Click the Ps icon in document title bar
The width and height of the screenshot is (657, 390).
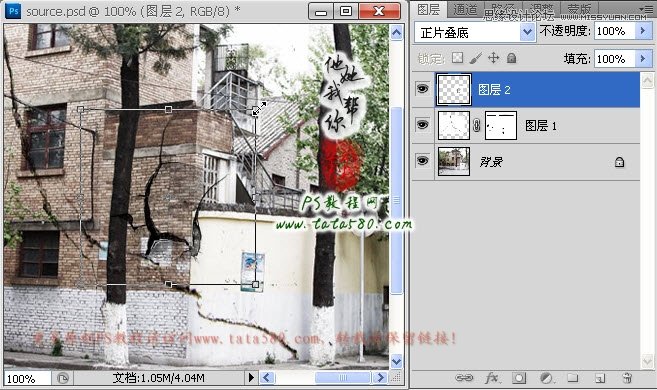(x=13, y=11)
